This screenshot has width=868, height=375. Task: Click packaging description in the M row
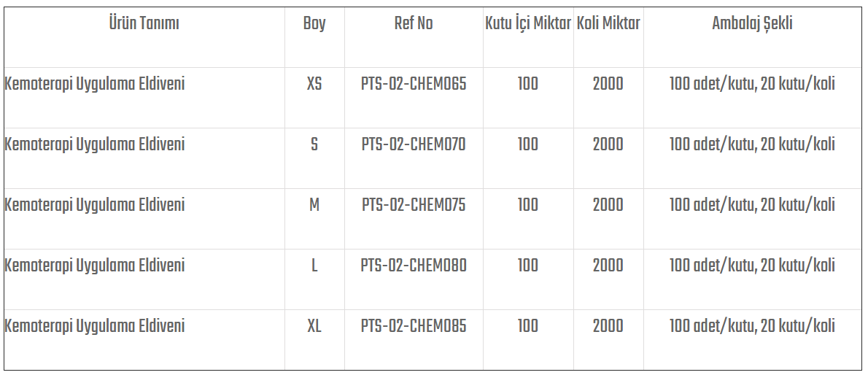pyautogui.click(x=752, y=205)
